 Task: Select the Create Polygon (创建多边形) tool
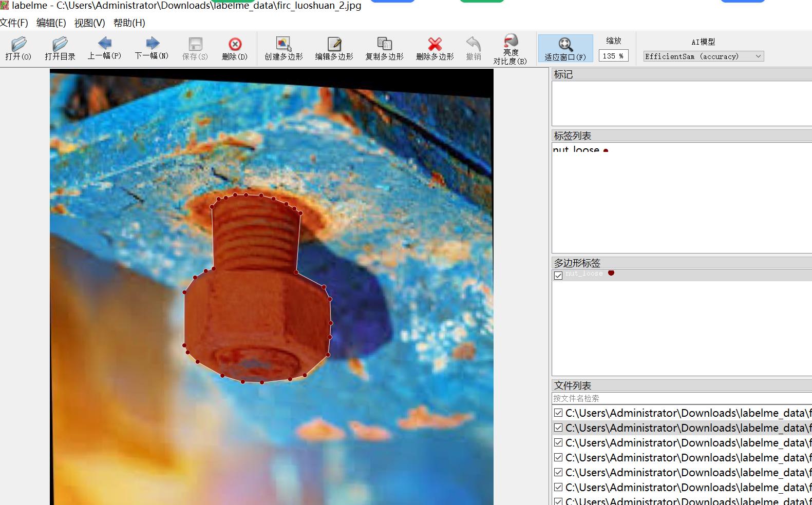284,49
